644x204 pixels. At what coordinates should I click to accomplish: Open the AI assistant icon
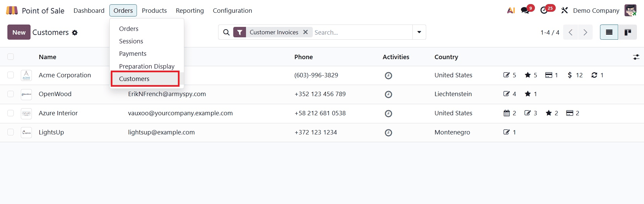[511, 10]
